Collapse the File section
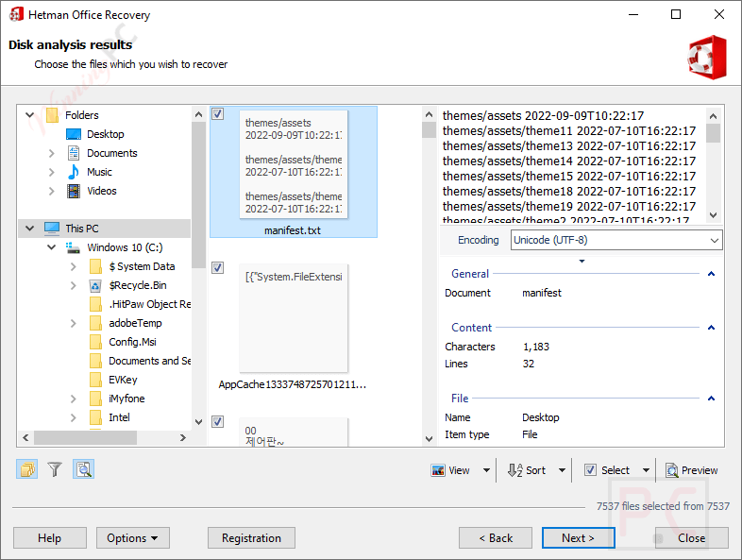This screenshot has width=742, height=560. tap(711, 399)
